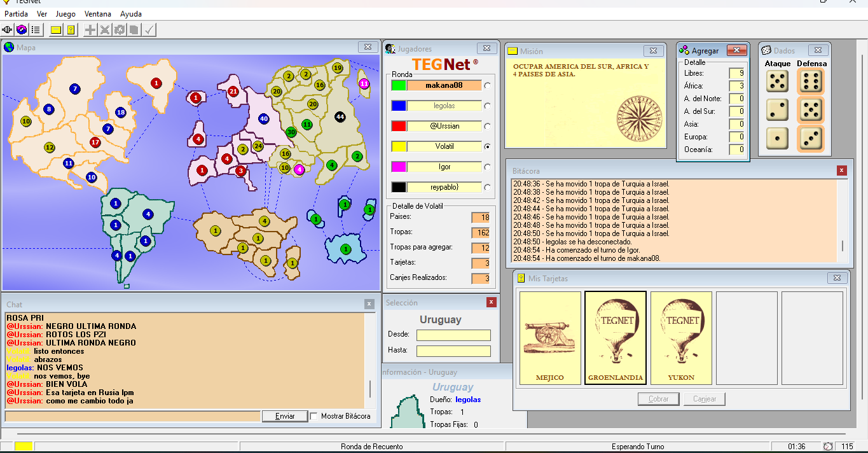Click the connect plug icon in toolbar

click(8, 30)
